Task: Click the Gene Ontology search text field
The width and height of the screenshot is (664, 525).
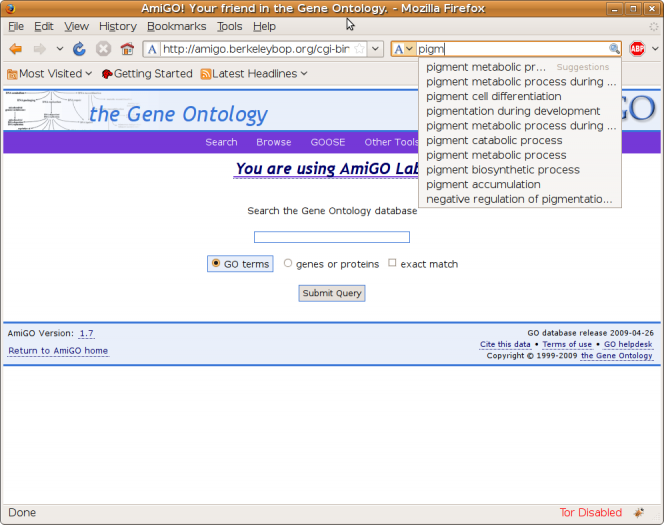Action: click(x=332, y=237)
